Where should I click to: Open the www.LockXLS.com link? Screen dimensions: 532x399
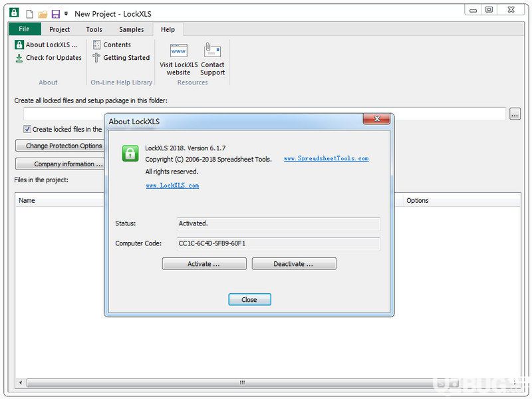point(172,186)
